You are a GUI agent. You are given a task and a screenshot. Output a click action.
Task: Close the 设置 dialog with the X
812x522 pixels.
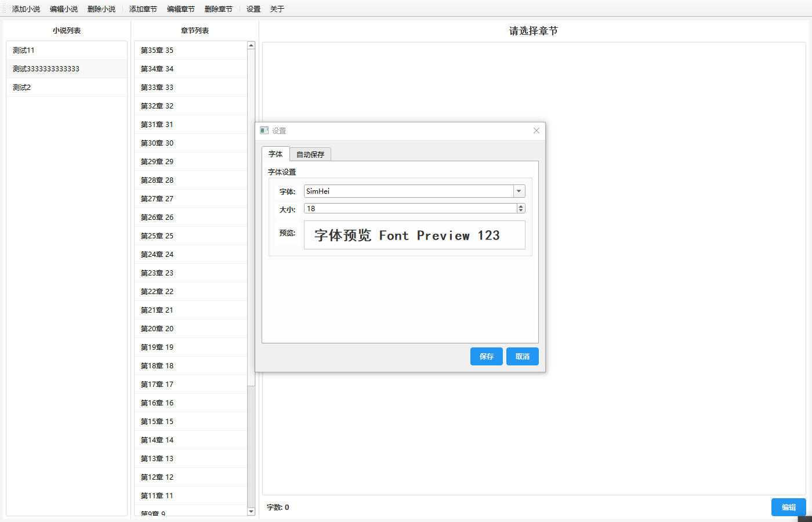[536, 130]
